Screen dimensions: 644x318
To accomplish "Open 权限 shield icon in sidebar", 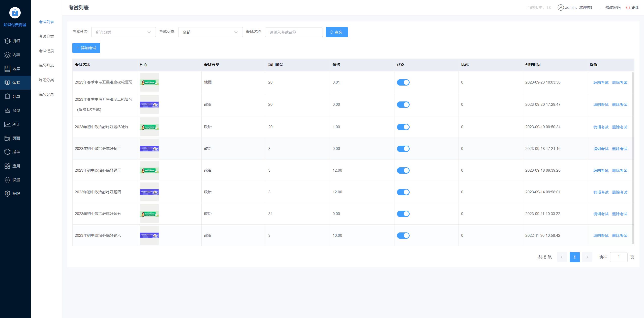I will (7, 194).
